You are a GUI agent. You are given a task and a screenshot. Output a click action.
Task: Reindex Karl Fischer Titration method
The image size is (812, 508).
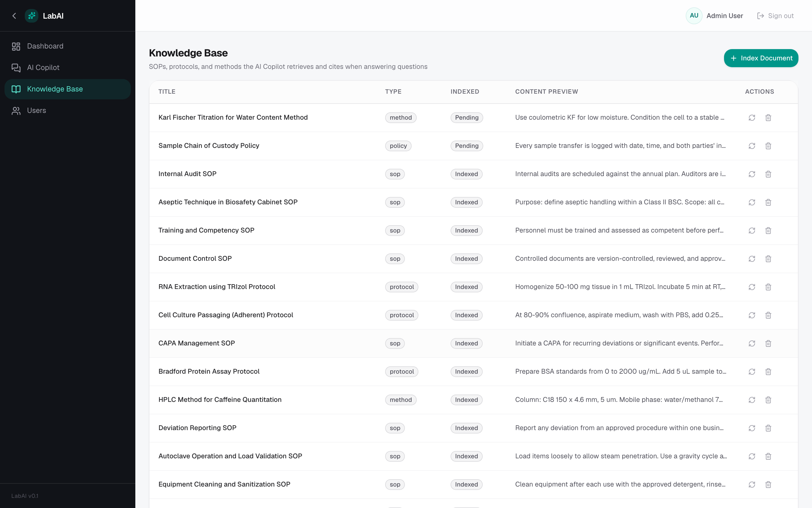(752, 118)
